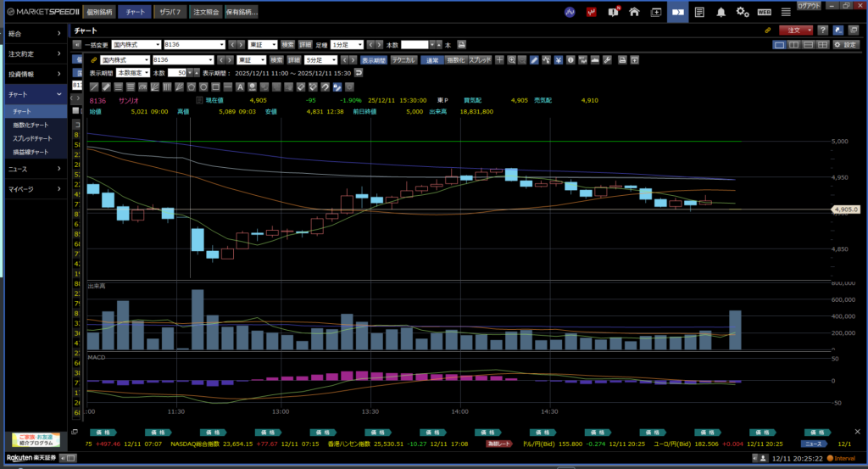Viewport: 868px width, 469px height.
Task: Open the 5分足 timeframe dropdown
Action: 322,60
